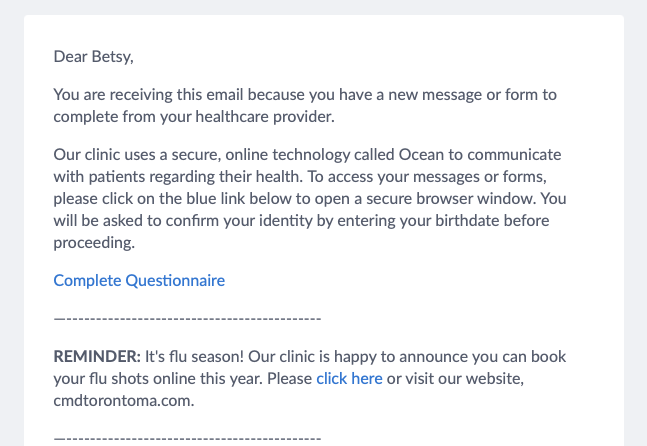
Task: Click the word 'proceeding.' ending the paragraph
Action: point(94,243)
